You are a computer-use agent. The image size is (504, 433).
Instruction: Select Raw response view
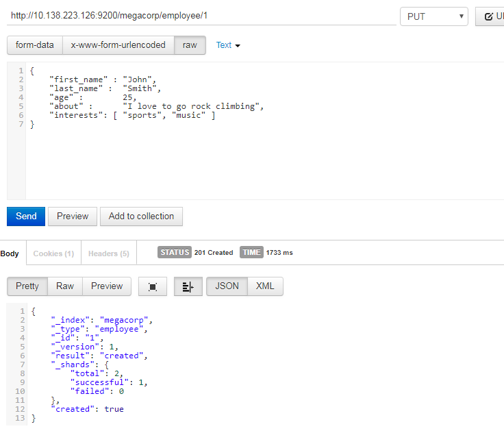tap(65, 286)
